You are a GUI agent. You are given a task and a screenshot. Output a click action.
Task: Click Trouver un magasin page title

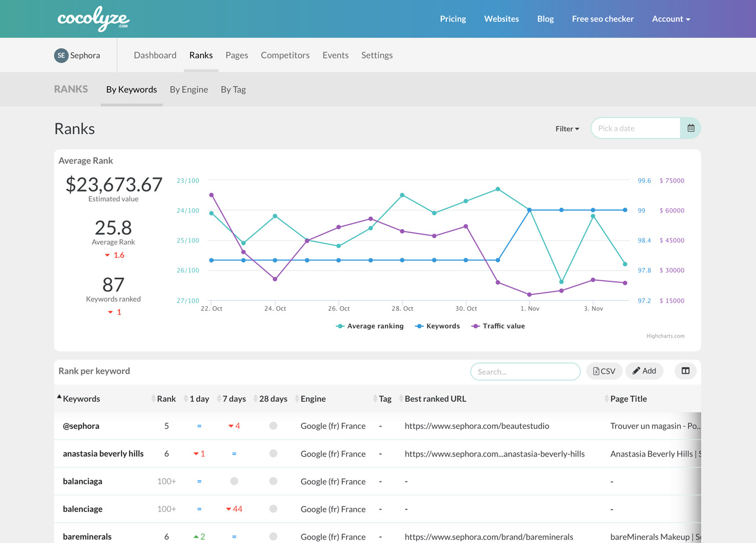point(655,426)
